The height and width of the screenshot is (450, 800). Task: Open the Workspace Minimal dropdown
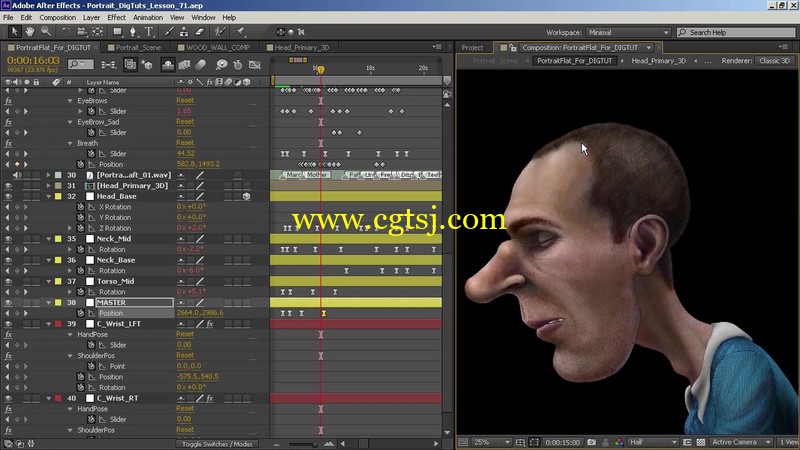tap(628, 32)
